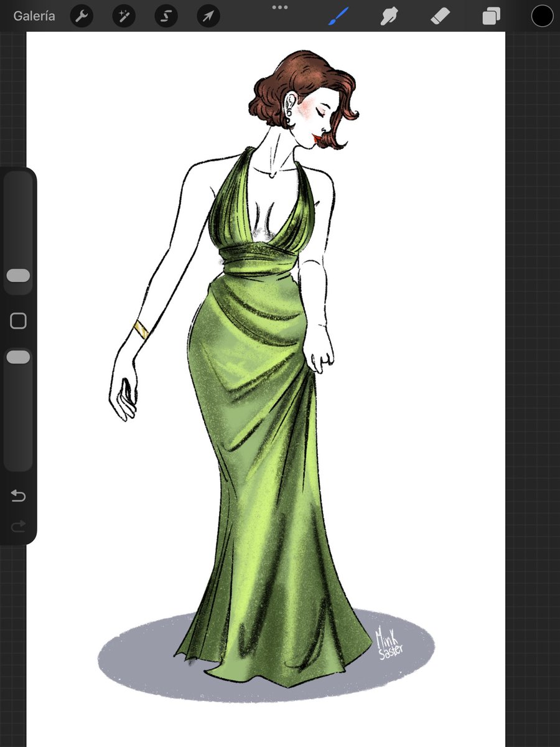Screen dimensions: 560x747
Task: Open the Actions wrench menu
Action: [x=81, y=16]
